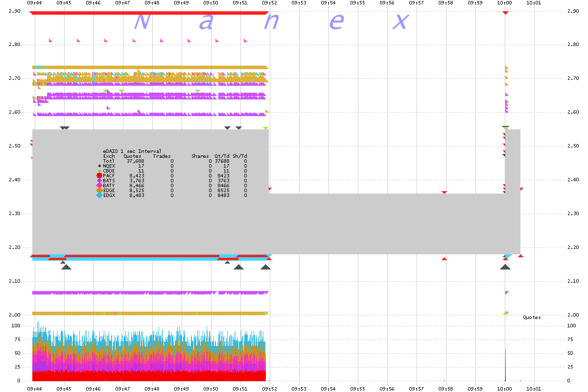
Task: Click the green CBOE legend dot
Action: [99, 171]
